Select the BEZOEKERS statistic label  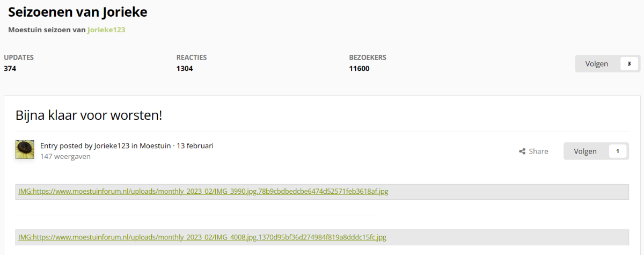coord(368,57)
